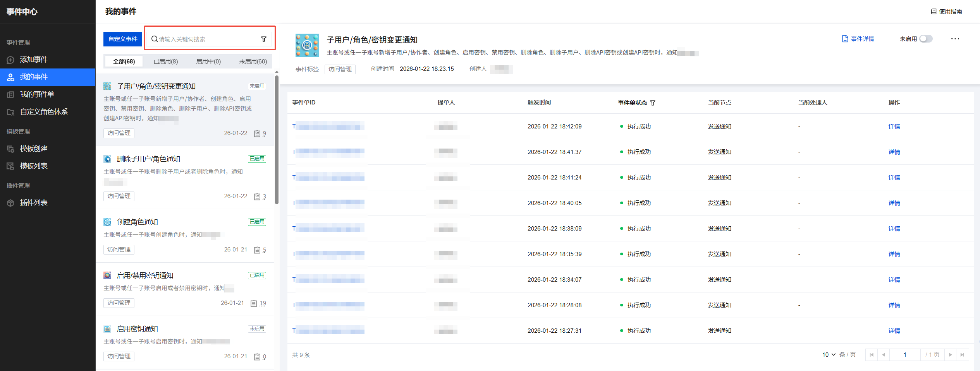The image size is (980, 371).
Task: Click the large event thumbnail icon in header
Action: coord(307,45)
